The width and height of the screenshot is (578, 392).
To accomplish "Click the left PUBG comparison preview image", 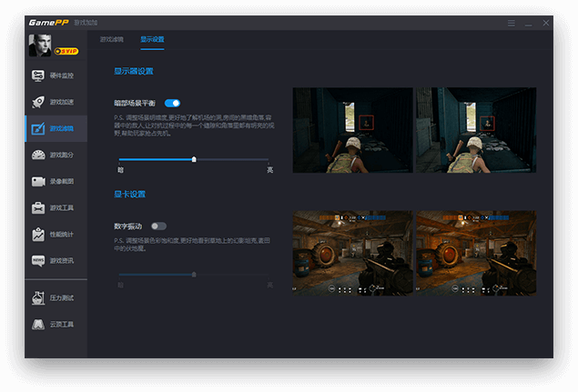I will pyautogui.click(x=352, y=130).
